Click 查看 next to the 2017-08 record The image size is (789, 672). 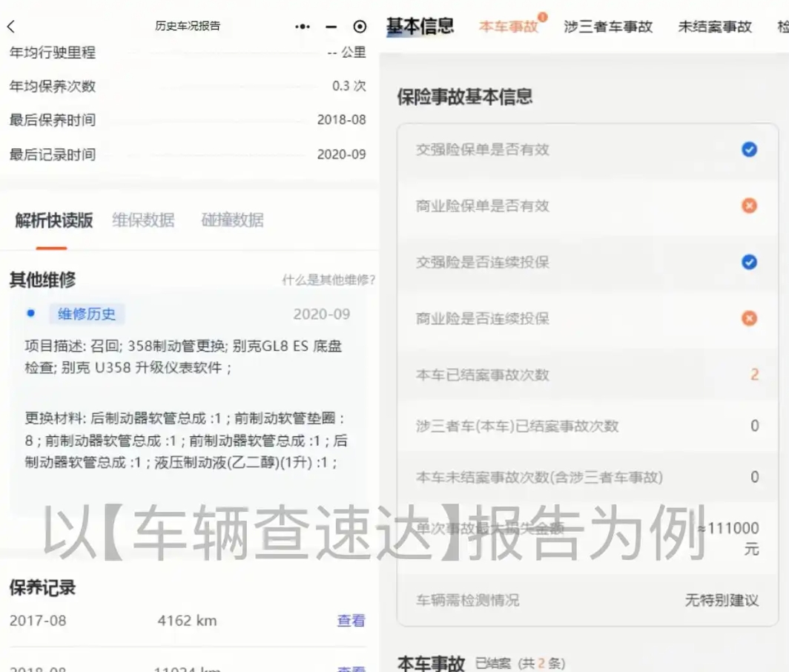point(350,620)
